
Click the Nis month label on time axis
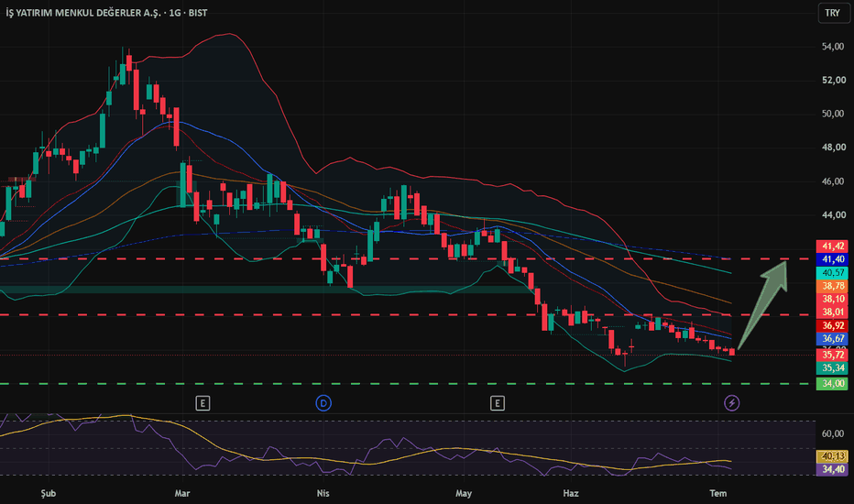point(323,493)
